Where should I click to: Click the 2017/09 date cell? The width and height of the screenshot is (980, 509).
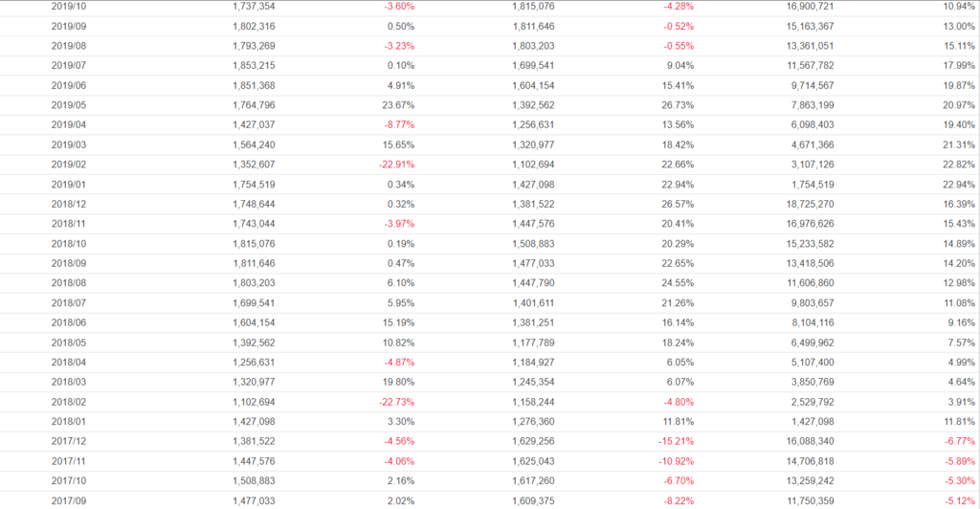pyautogui.click(x=66, y=501)
